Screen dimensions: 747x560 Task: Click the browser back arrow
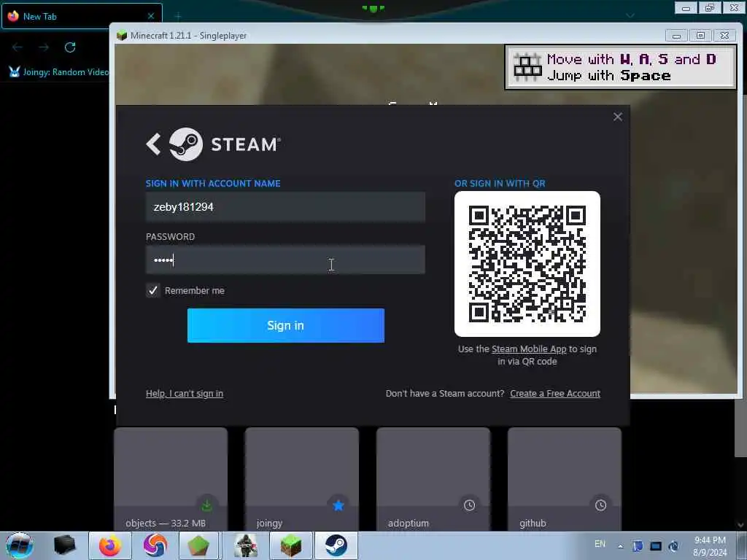point(18,47)
